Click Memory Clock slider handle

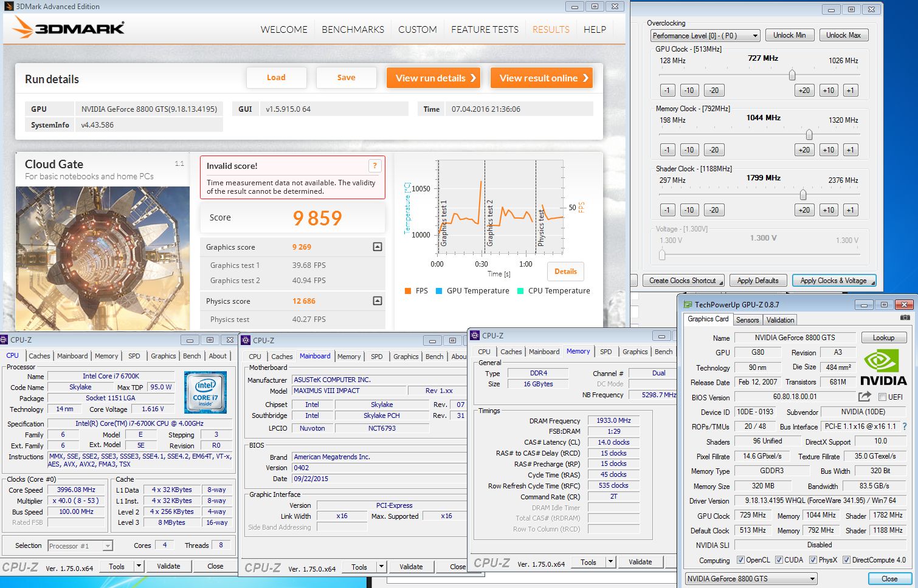pyautogui.click(x=809, y=134)
